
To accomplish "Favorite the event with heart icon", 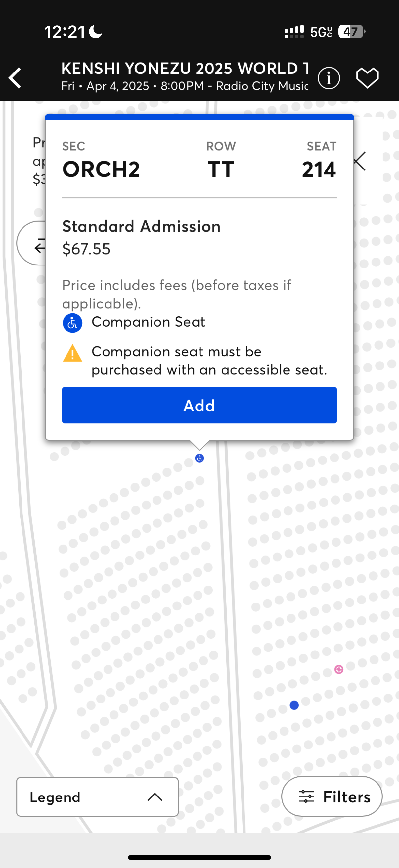I will [367, 78].
